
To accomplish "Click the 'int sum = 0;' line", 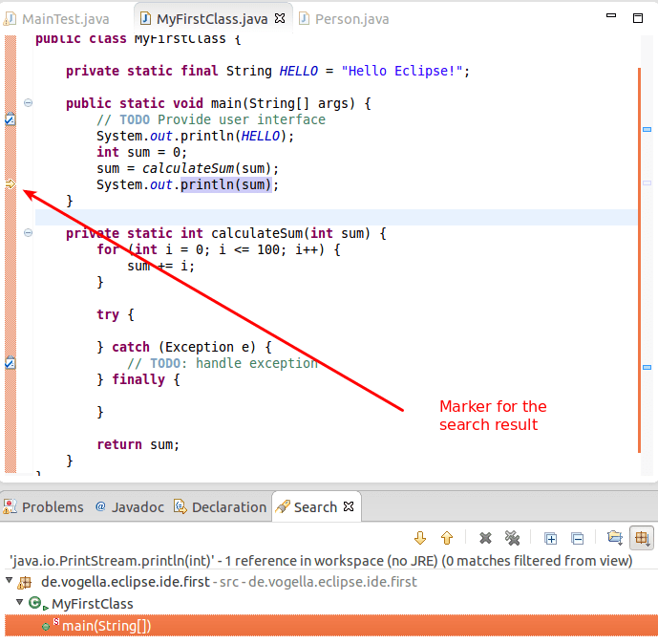I will tap(142, 152).
